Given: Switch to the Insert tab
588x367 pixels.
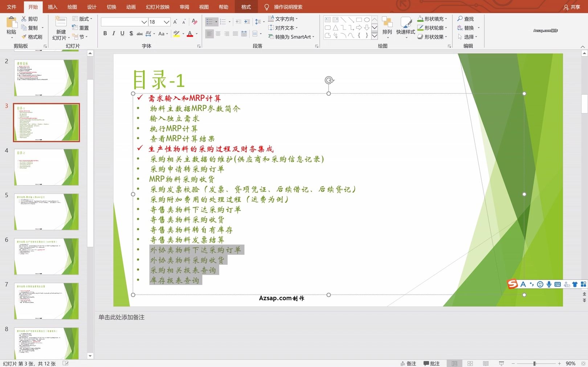Looking at the screenshot, I should point(53,7).
